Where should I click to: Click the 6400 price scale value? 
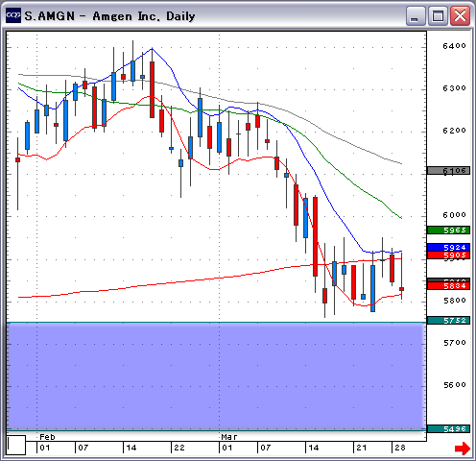(454, 46)
